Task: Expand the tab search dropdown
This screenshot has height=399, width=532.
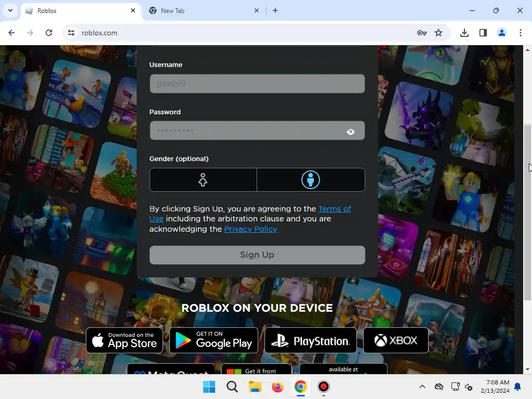Action: pos(10,10)
